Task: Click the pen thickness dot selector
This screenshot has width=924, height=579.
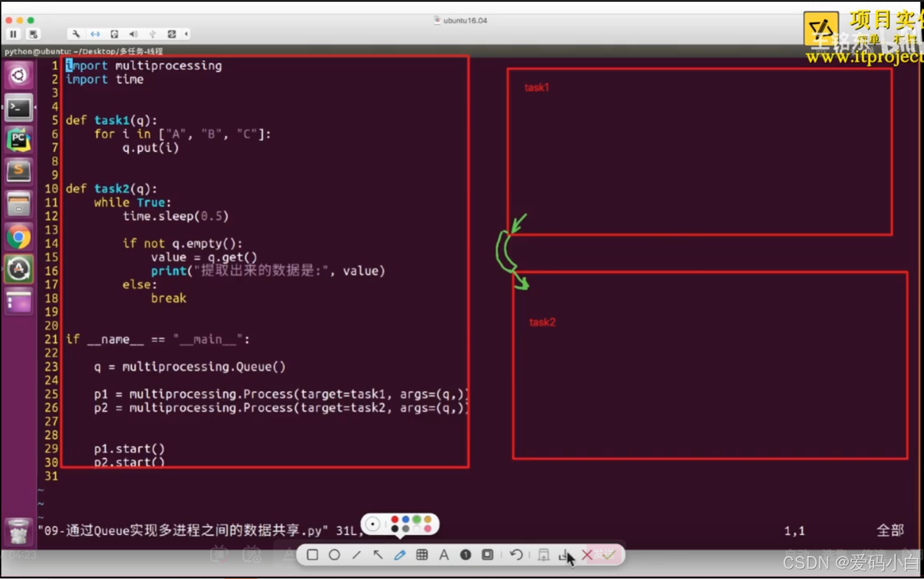Action: 372,524
